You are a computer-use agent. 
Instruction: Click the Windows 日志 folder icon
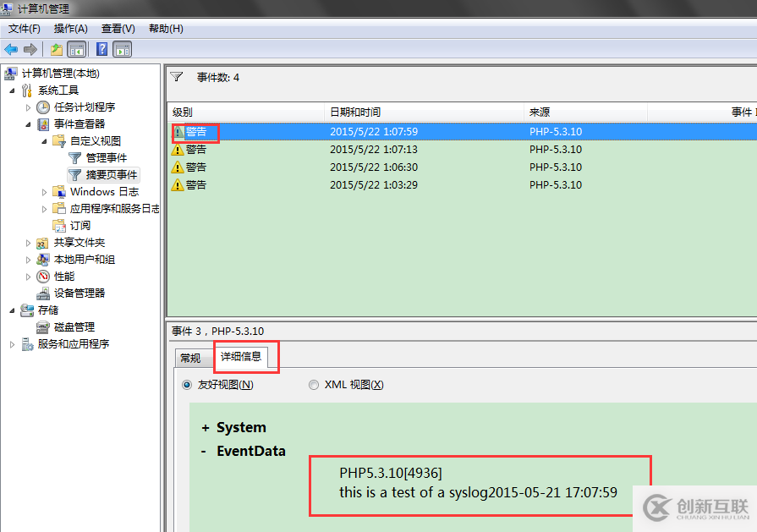coord(59,192)
